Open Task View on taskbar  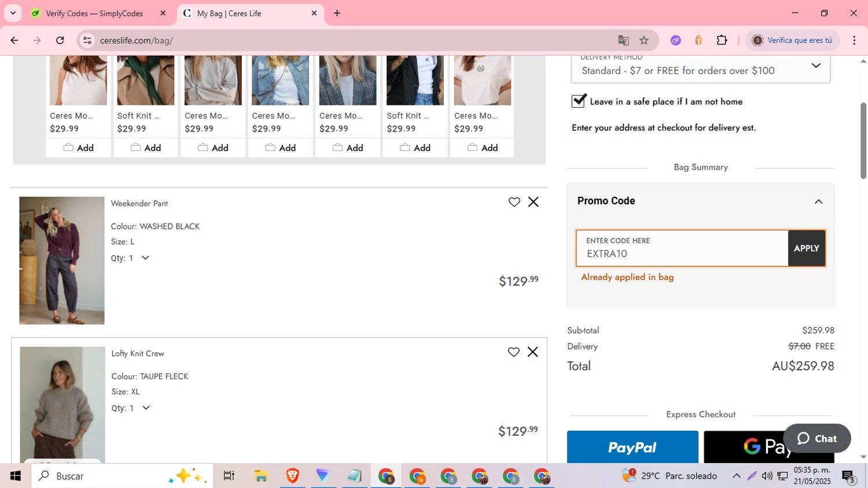pyautogui.click(x=229, y=476)
